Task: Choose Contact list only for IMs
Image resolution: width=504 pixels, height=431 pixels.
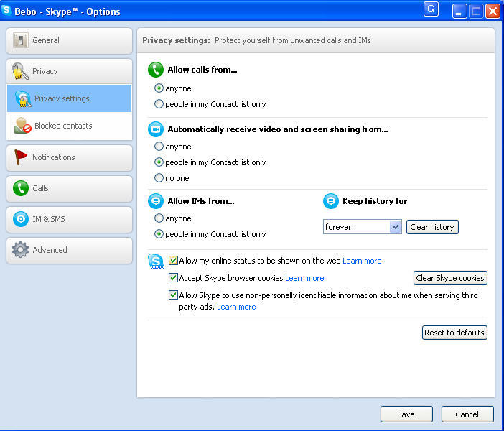Action: pos(159,234)
